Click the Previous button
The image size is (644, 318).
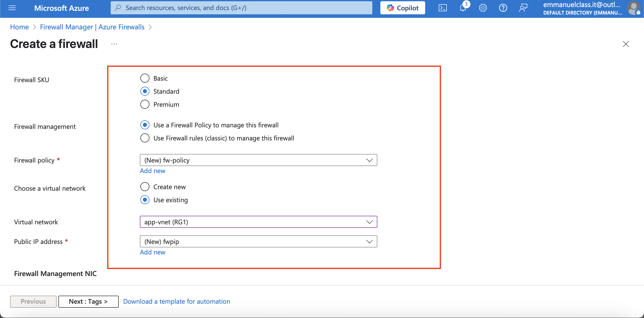(x=33, y=301)
